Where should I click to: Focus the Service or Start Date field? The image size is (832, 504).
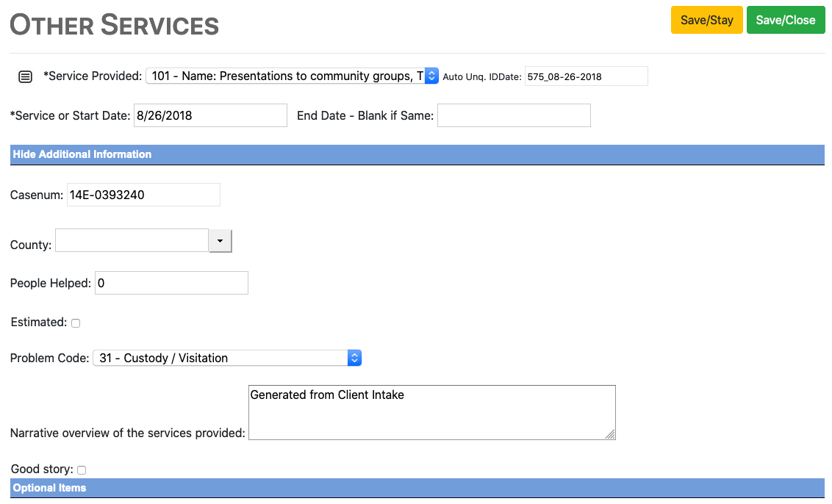point(210,115)
